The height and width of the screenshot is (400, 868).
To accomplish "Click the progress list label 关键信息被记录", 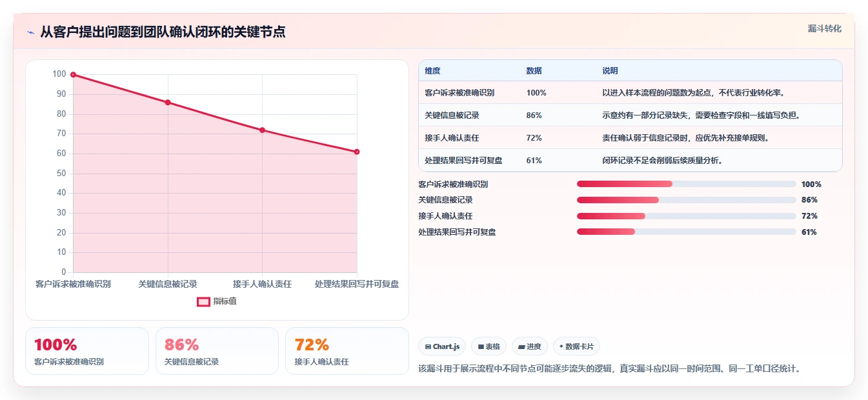I will 445,200.
